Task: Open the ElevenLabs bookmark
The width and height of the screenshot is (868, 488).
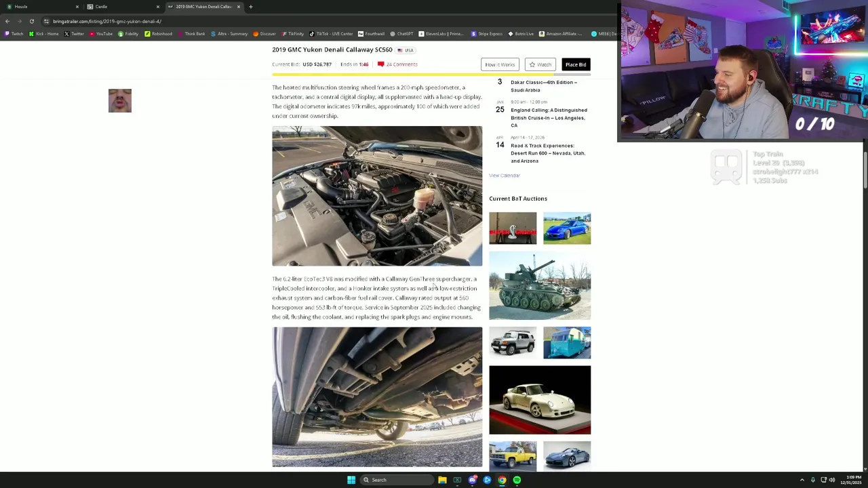Action: [x=441, y=34]
